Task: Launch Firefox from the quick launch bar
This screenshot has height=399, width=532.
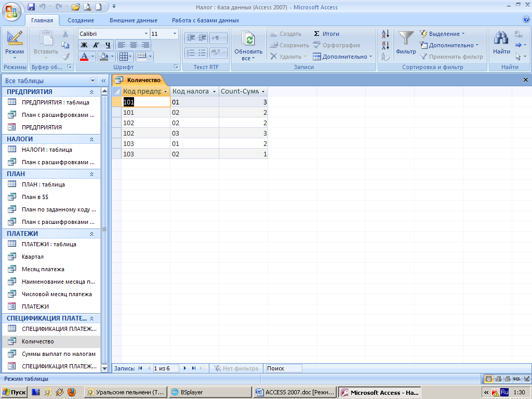Action: [x=72, y=392]
